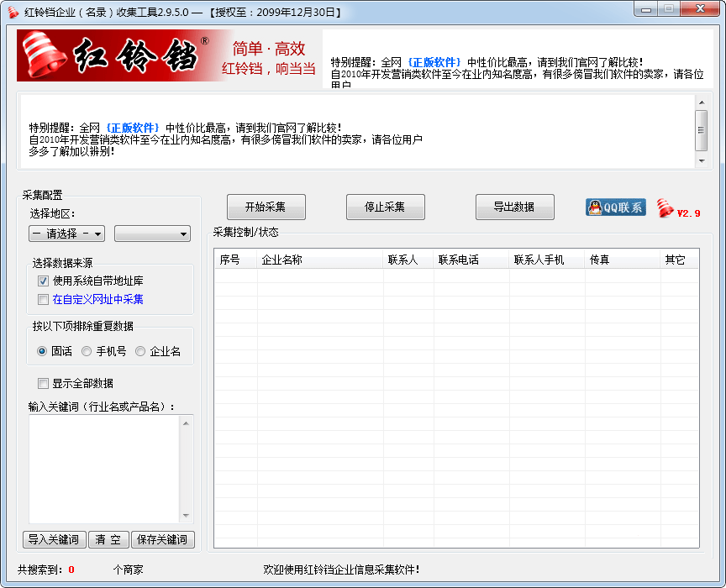The width and height of the screenshot is (726, 588).
Task: Click the keyword box scroll down arrow
Action: pyautogui.click(x=186, y=515)
